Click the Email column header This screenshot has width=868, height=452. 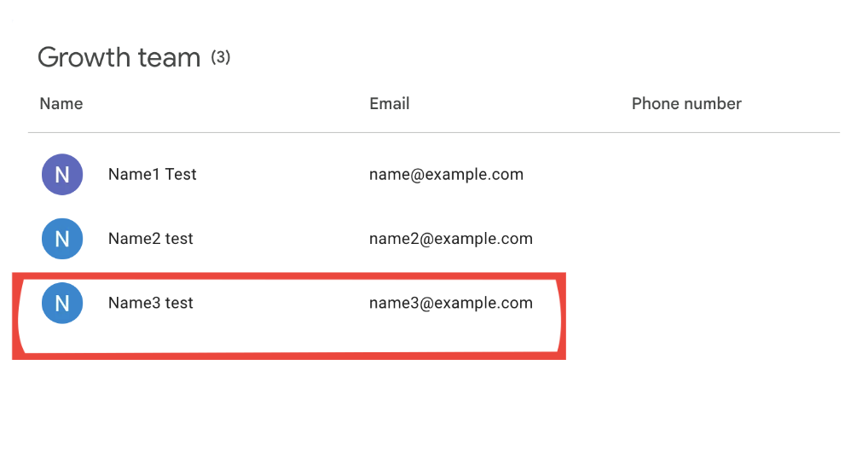[x=389, y=103]
